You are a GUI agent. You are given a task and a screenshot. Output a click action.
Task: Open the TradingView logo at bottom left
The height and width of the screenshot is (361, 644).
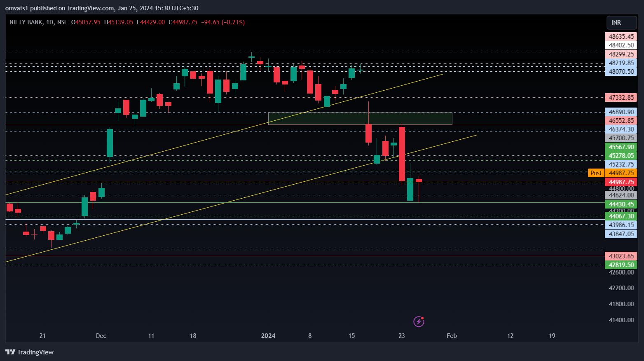(x=30, y=352)
